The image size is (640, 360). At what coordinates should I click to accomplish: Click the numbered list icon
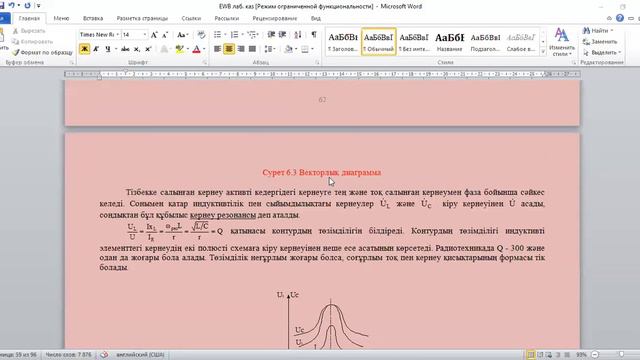234,35
